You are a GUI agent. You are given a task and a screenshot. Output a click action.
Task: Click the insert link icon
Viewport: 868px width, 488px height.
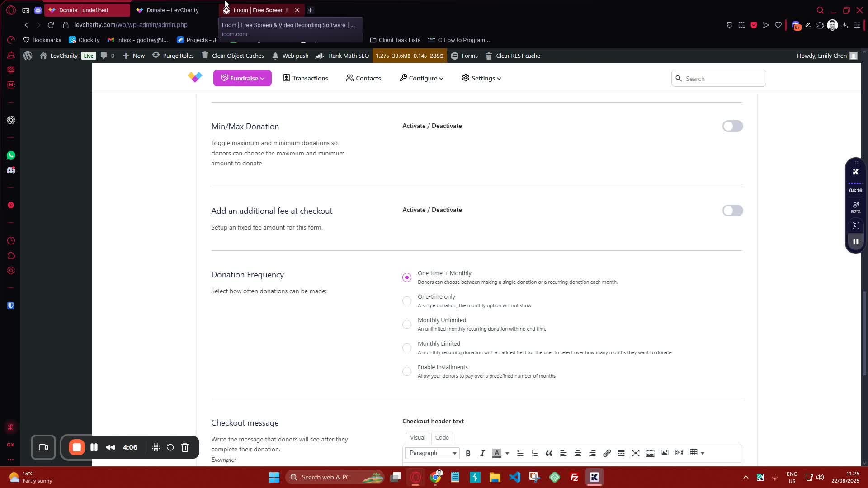[607, 453]
